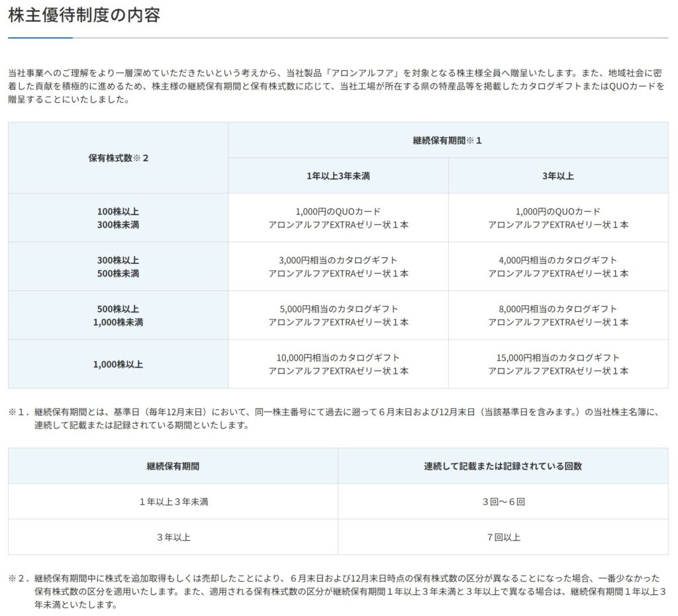Image resolution: width=678 pixels, height=616 pixels.
Task: Select the 5,000円相当のカタログギフト cell
Action: pos(338,316)
